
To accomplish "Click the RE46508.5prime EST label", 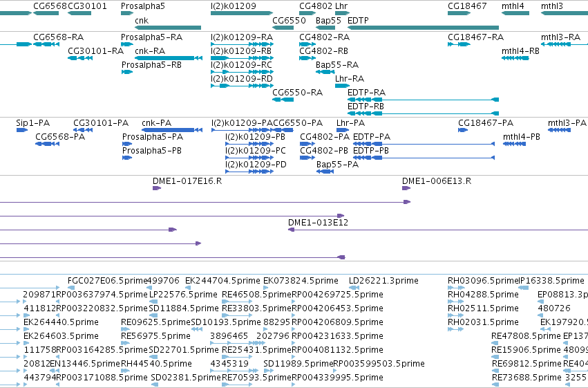I will click(x=256, y=295).
